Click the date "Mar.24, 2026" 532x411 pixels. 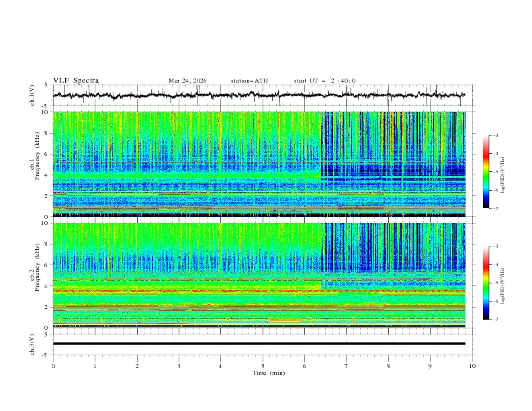[x=187, y=81]
